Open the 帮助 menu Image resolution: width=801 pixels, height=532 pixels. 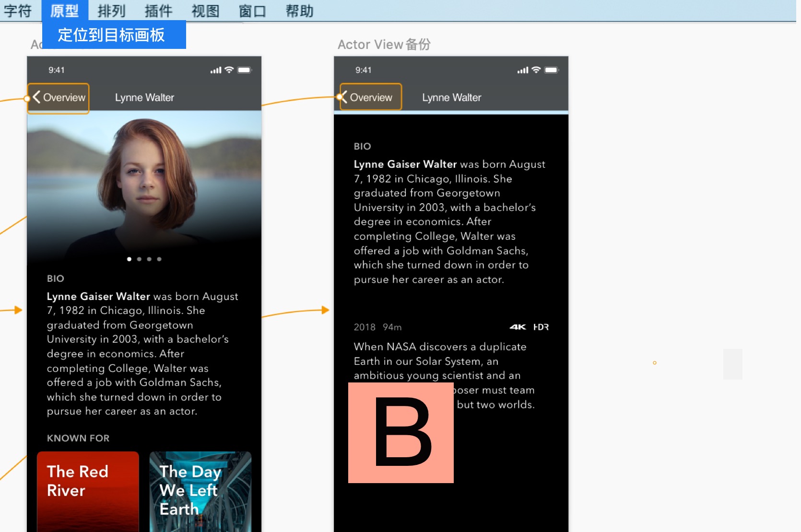[x=299, y=11]
